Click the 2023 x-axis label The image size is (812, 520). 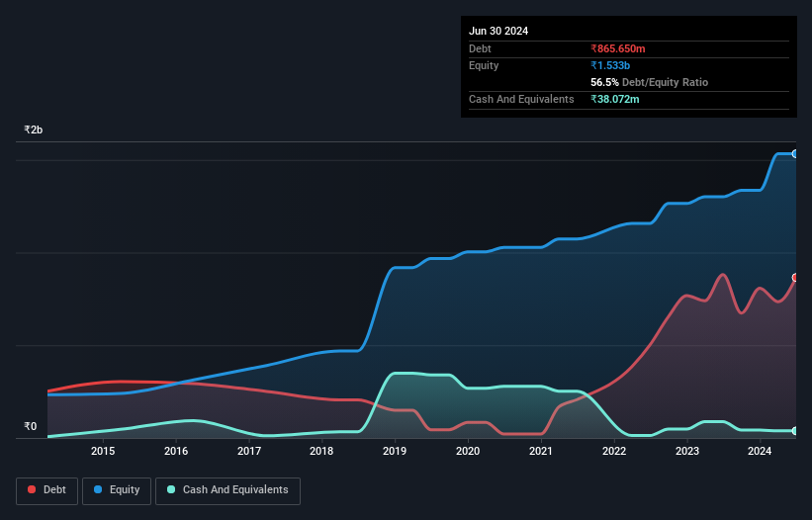[x=687, y=451]
